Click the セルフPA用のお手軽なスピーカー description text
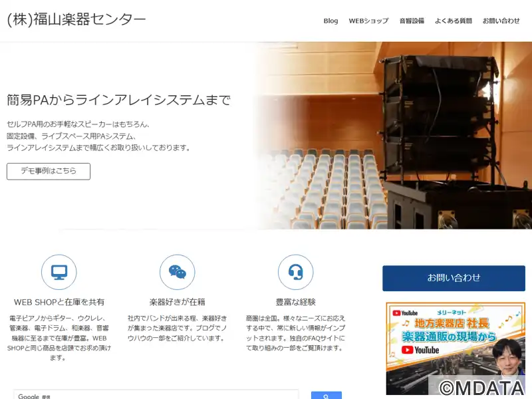The width and height of the screenshot is (532, 399). (98, 136)
